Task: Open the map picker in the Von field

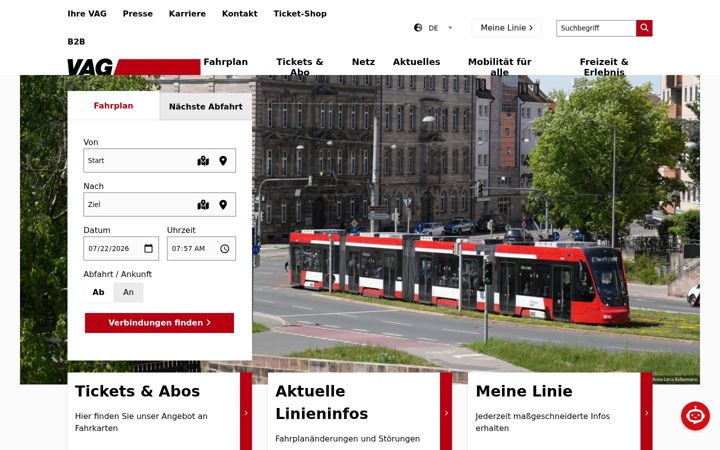Action: click(203, 161)
